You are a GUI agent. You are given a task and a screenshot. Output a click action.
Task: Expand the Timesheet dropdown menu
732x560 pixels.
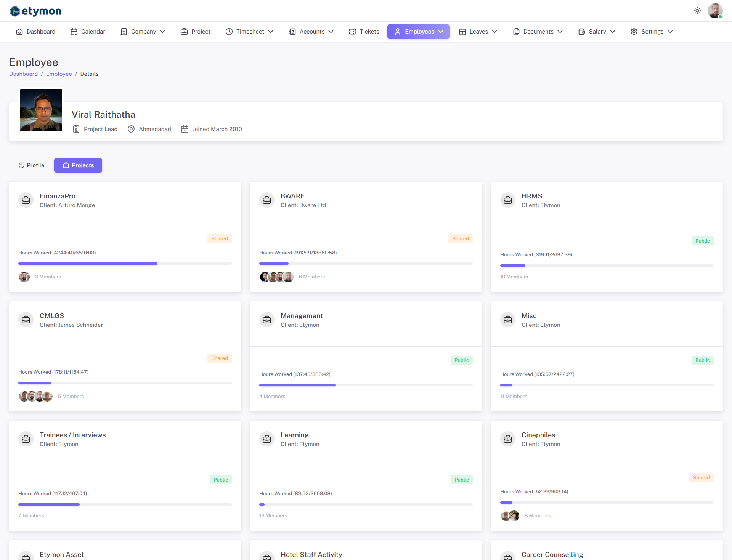point(250,32)
